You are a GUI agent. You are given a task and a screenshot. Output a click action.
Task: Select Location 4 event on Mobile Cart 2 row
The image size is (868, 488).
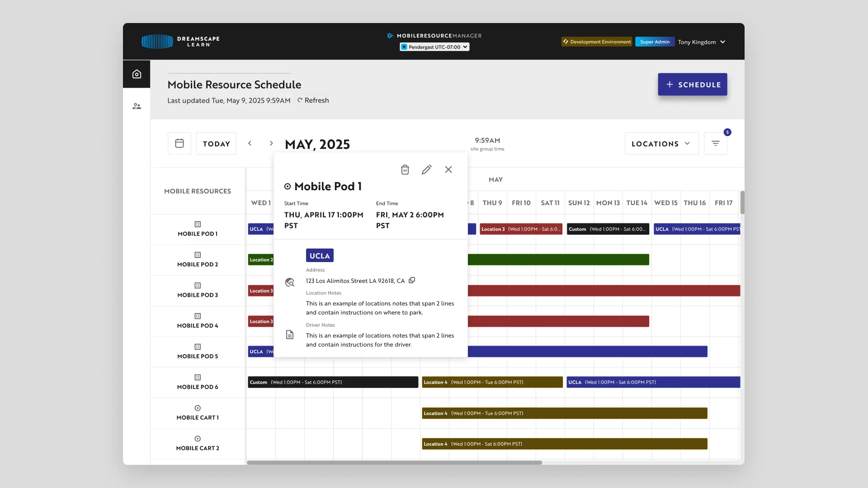click(565, 444)
